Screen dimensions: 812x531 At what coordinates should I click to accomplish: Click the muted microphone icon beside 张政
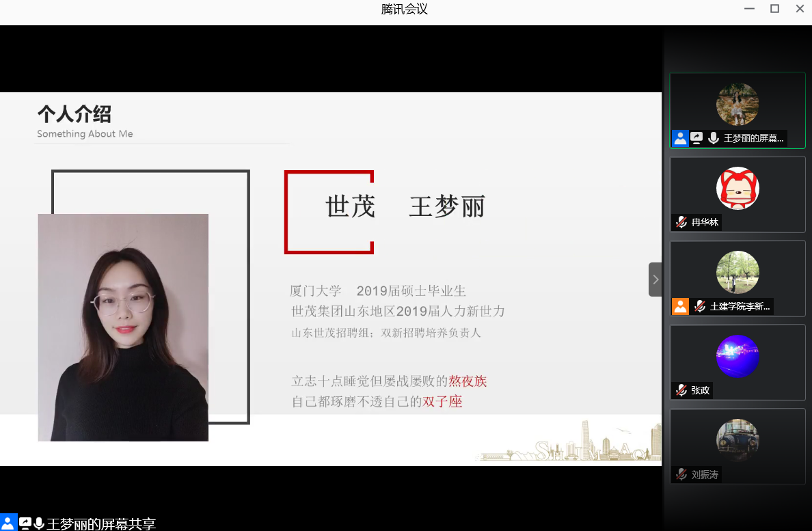coord(681,390)
